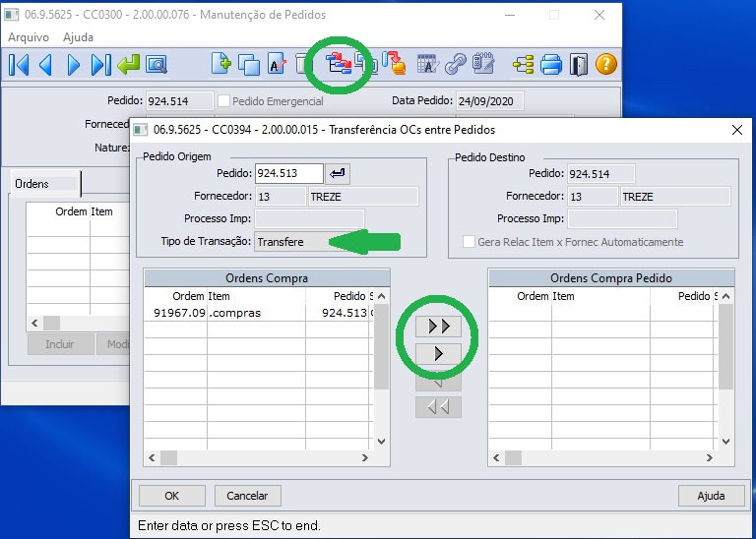Click the new document (add) icon
The image size is (756, 539).
click(x=220, y=64)
